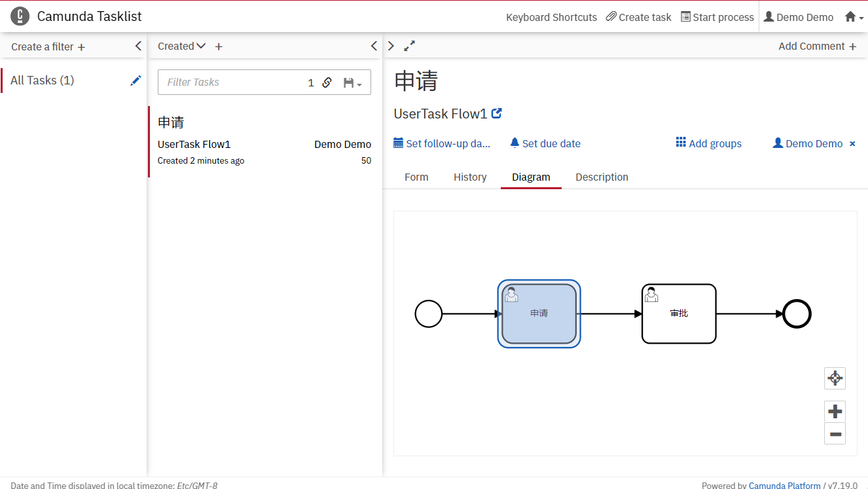The height and width of the screenshot is (489, 868).
Task: Click the end event circle
Action: point(797,314)
